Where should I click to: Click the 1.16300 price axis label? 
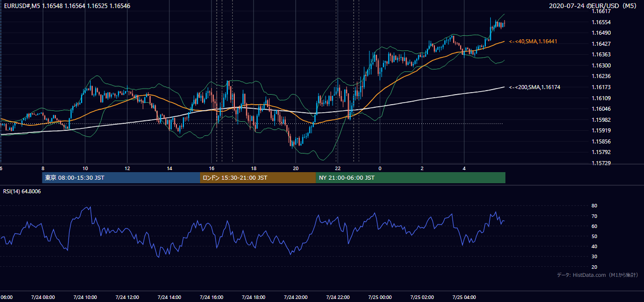click(601, 65)
